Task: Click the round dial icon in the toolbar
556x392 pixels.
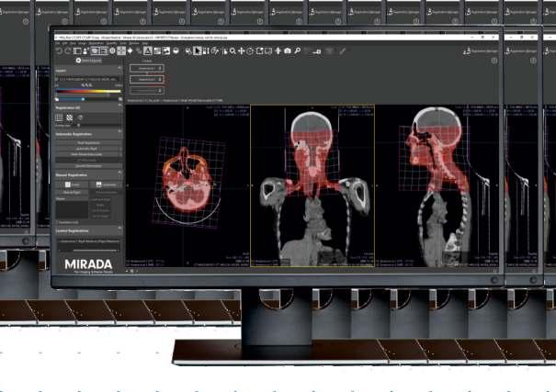Action: point(112,51)
